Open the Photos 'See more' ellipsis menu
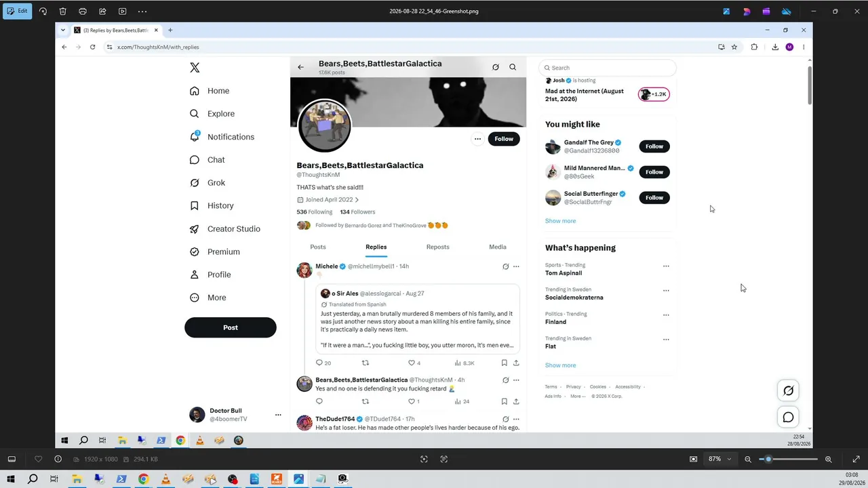 pyautogui.click(x=142, y=11)
